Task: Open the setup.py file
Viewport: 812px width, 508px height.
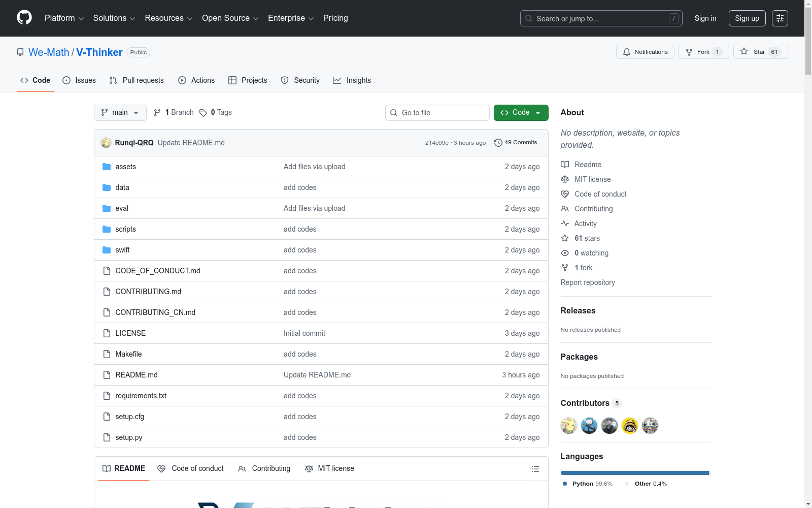Action: [x=128, y=437]
